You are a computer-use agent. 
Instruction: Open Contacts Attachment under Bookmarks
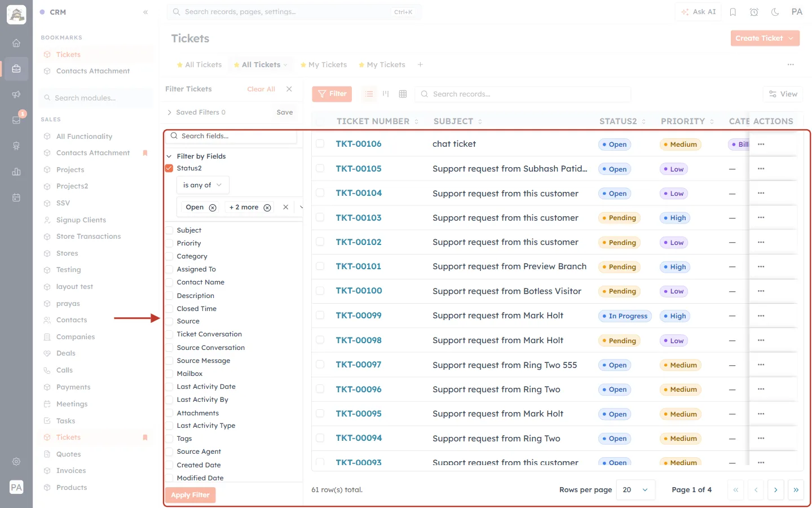click(x=93, y=71)
